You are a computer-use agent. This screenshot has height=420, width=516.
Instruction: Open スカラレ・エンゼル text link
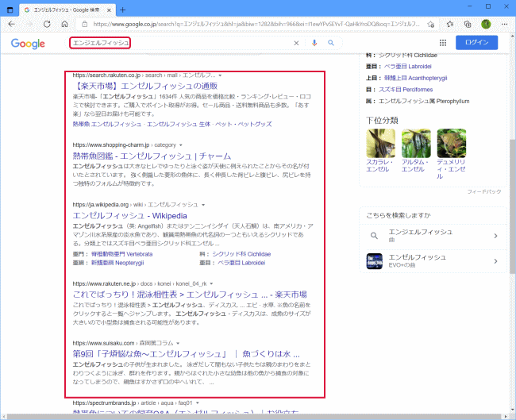pos(379,166)
